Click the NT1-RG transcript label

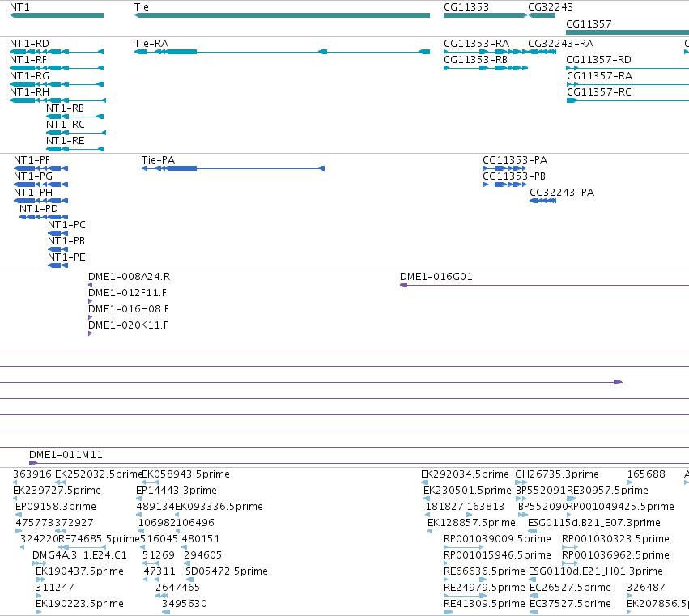(29, 76)
